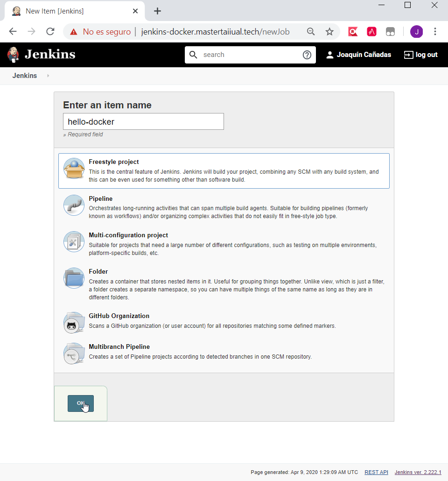Click the Freestyle project package icon
Screen dimensions: 448x481
pyautogui.click(x=74, y=169)
